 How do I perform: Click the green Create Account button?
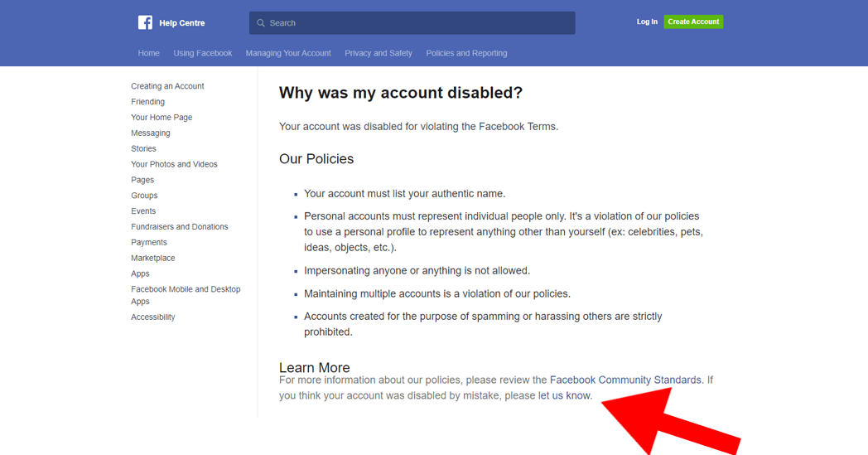pyautogui.click(x=693, y=22)
